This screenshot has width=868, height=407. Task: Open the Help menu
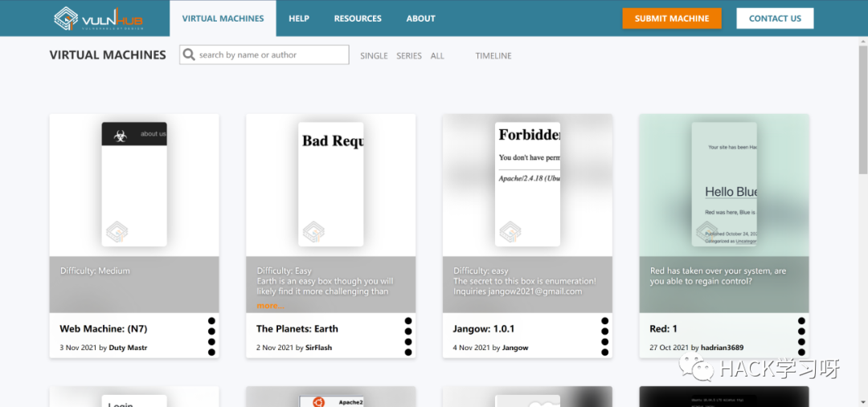pos(299,18)
